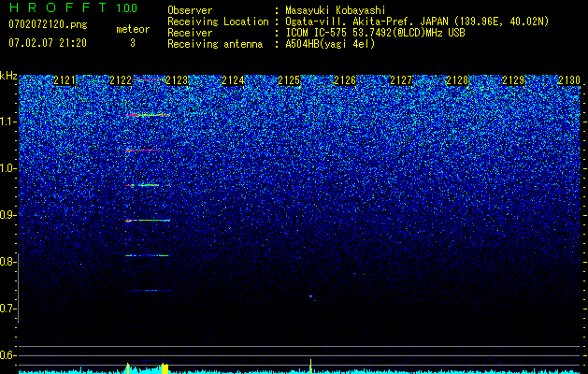Screen dimensions: 588x374
Task: Click the echo line between 0.9 and 1.0 kHz
Action: coord(148,185)
